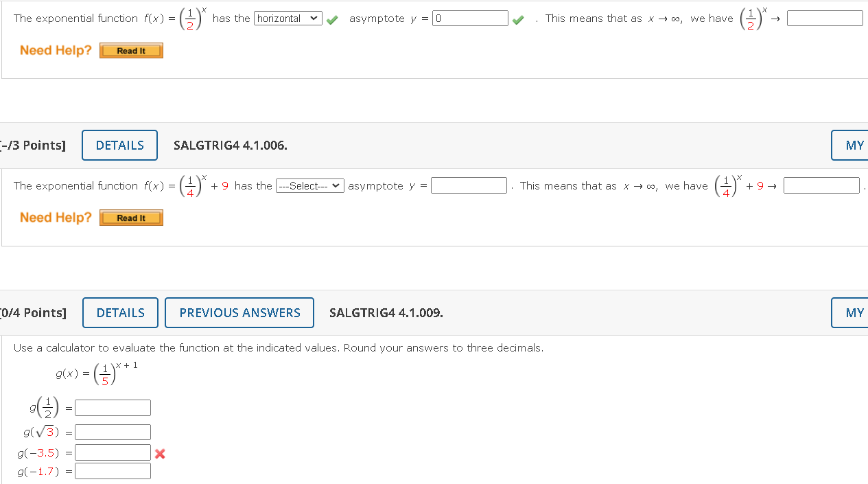Select the g(-1.7) answer field
868x484 pixels.
point(113,471)
